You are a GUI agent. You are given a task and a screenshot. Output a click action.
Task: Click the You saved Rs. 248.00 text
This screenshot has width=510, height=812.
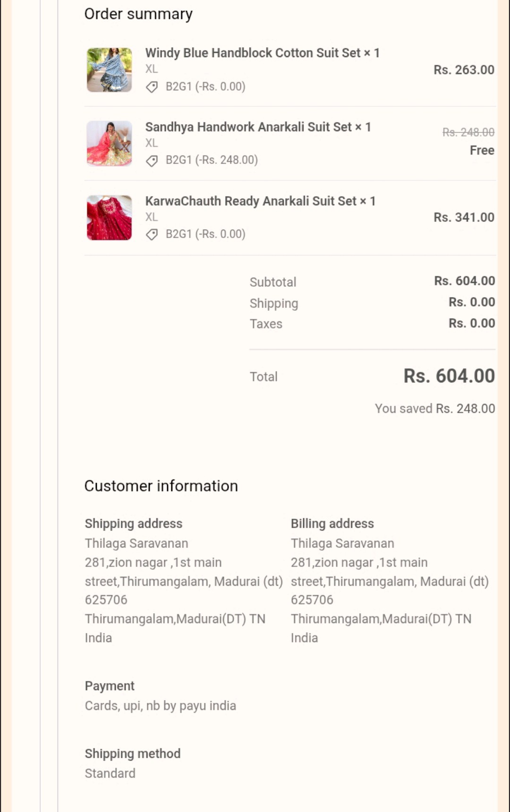click(x=434, y=409)
